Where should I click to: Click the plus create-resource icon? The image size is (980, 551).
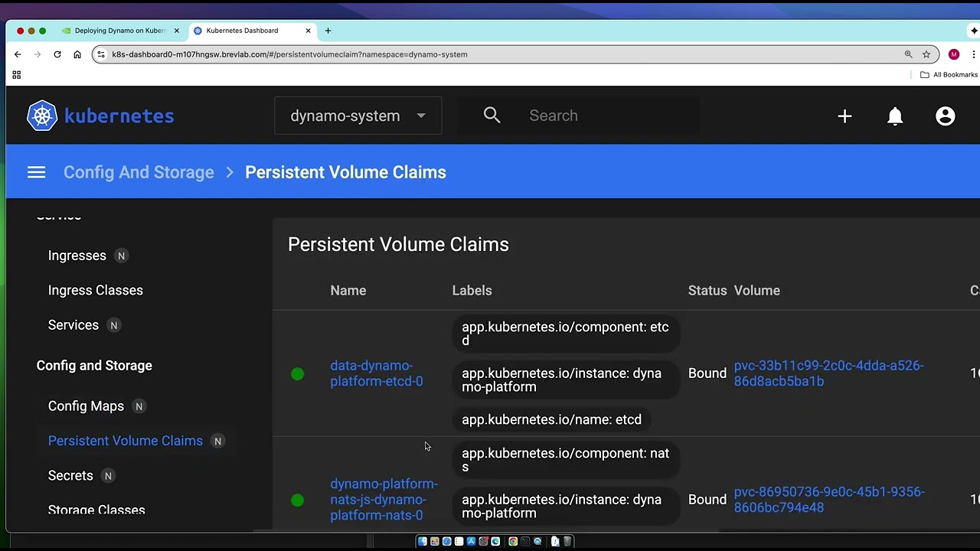pos(844,116)
